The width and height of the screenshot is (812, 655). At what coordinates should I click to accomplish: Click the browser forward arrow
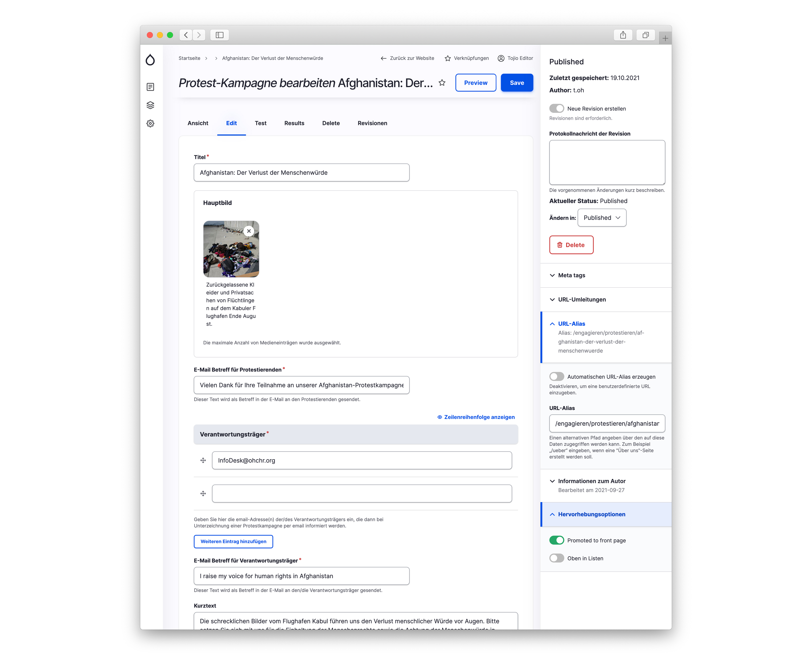click(x=199, y=35)
